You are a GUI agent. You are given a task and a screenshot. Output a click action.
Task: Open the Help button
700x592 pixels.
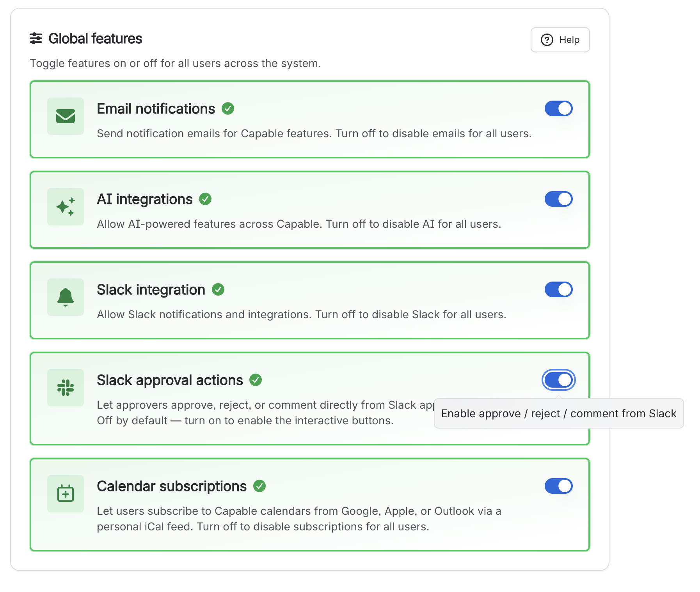click(560, 40)
